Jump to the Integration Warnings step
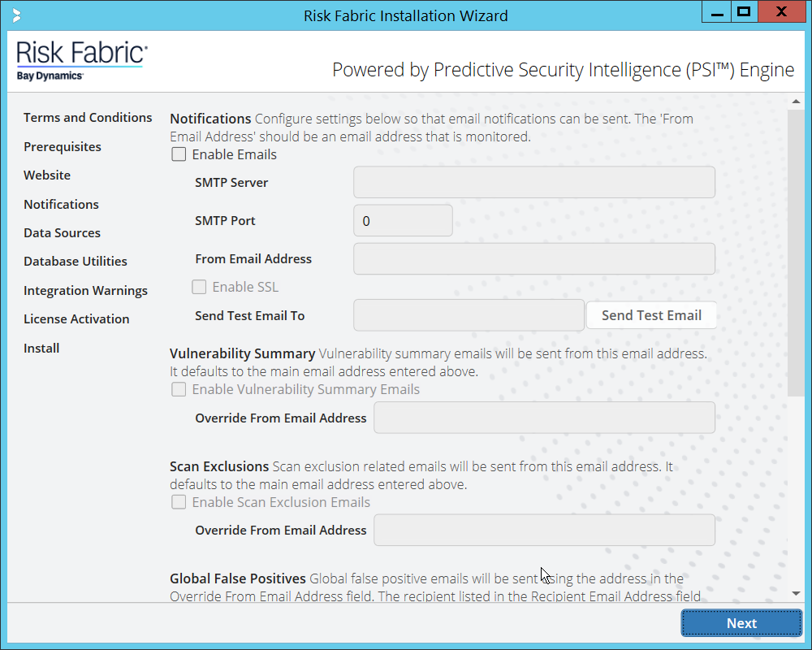The image size is (812, 650). (x=85, y=291)
